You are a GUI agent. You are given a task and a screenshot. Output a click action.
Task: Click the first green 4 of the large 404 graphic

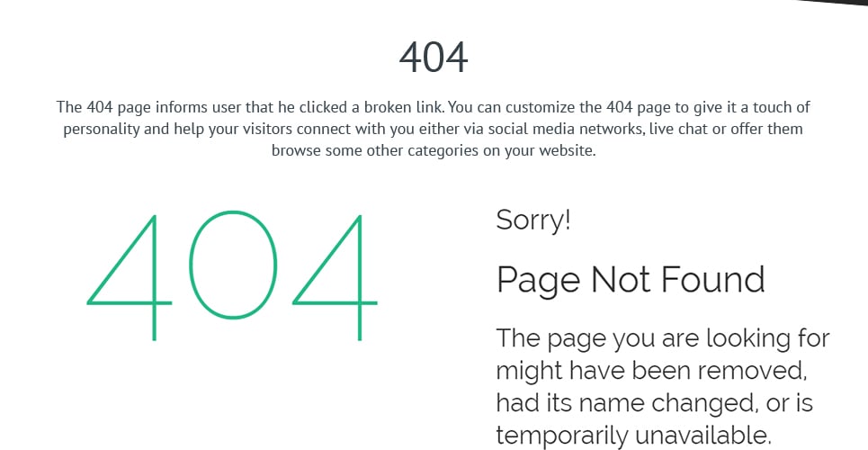pyautogui.click(x=130, y=277)
